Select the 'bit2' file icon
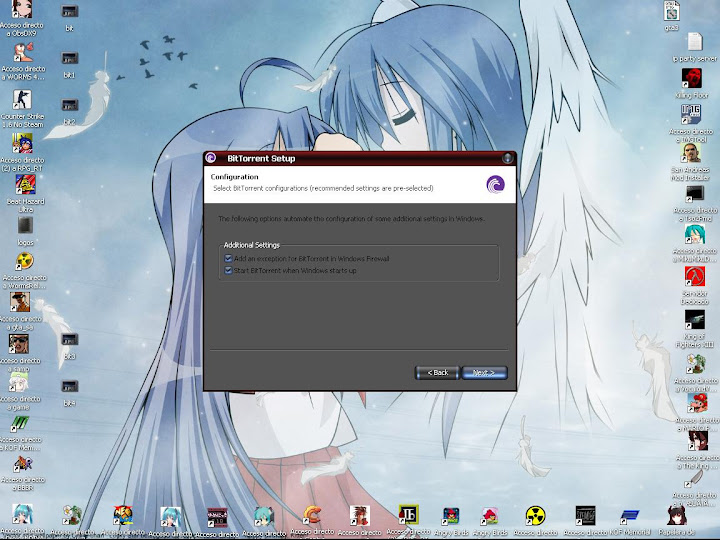 tap(70, 105)
